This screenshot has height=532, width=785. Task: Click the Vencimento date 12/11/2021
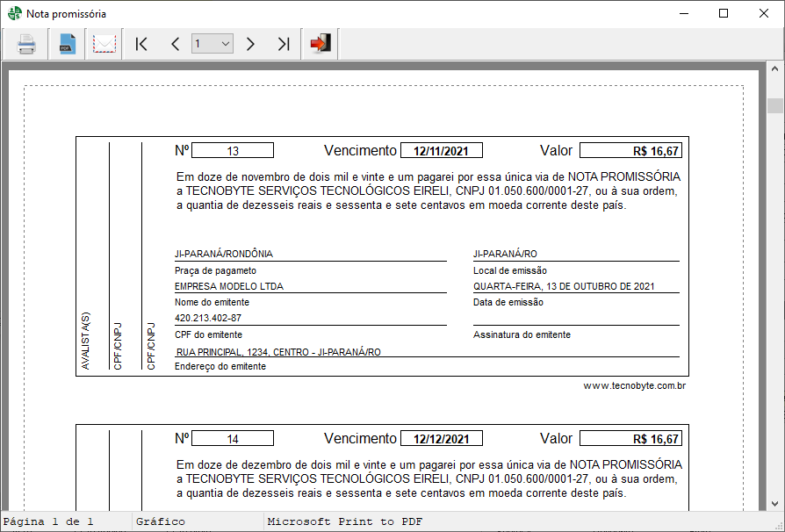click(x=442, y=149)
